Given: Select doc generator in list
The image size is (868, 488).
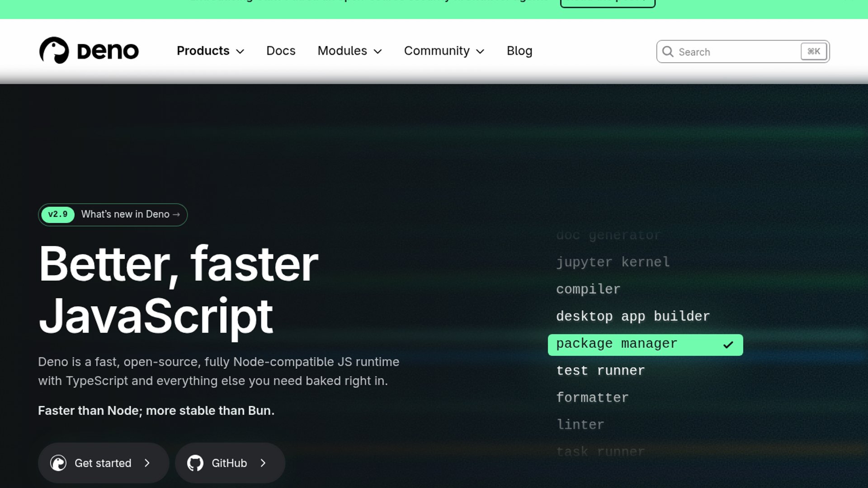Looking at the screenshot, I should (x=608, y=235).
